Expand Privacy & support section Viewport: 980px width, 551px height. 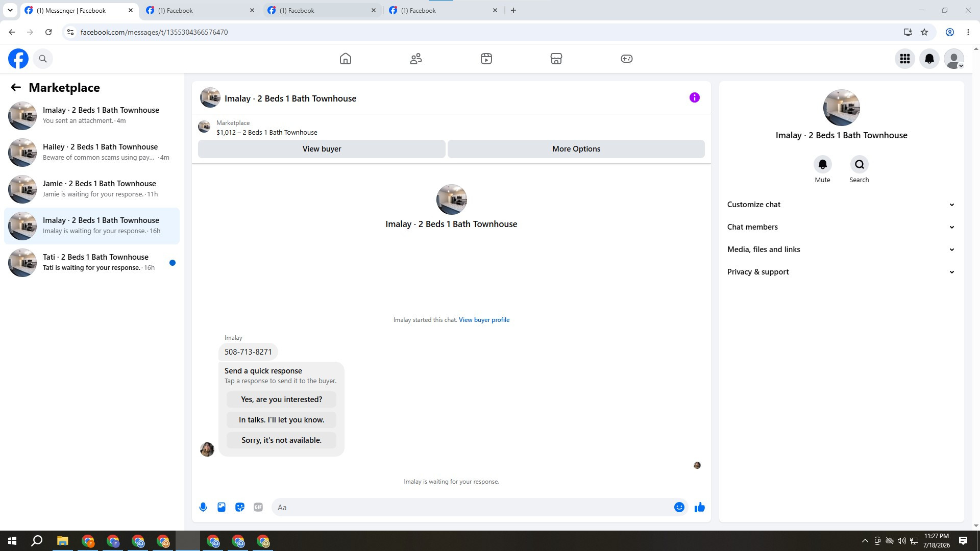pos(841,272)
